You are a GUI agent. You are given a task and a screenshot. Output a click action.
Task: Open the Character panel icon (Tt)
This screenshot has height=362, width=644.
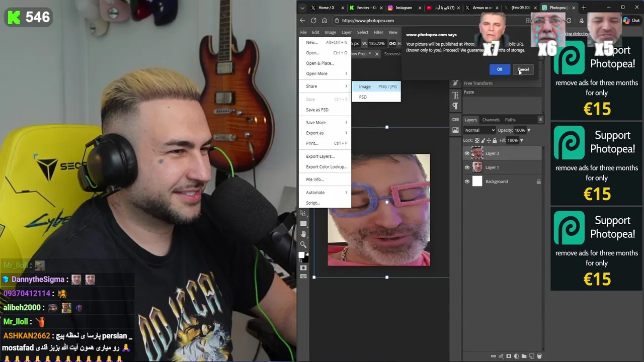455,95
